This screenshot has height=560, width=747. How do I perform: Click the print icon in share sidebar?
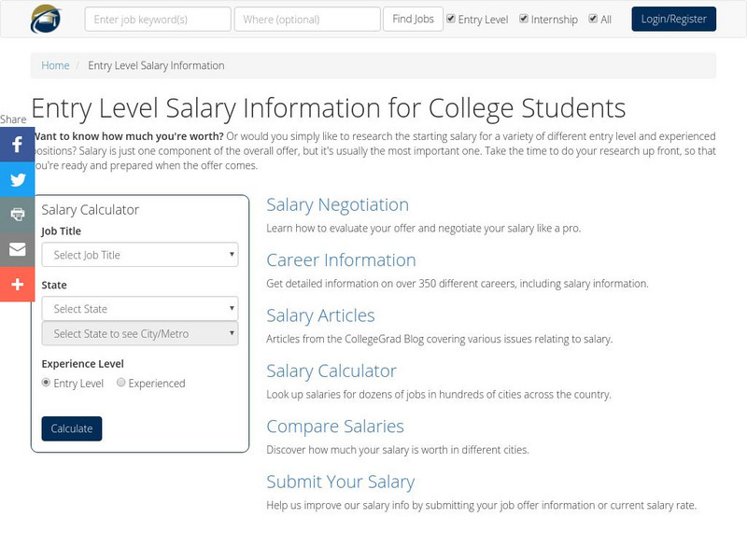click(x=17, y=214)
